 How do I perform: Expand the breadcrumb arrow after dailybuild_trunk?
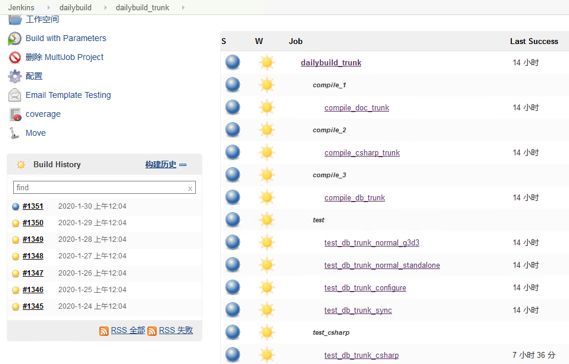183,7
